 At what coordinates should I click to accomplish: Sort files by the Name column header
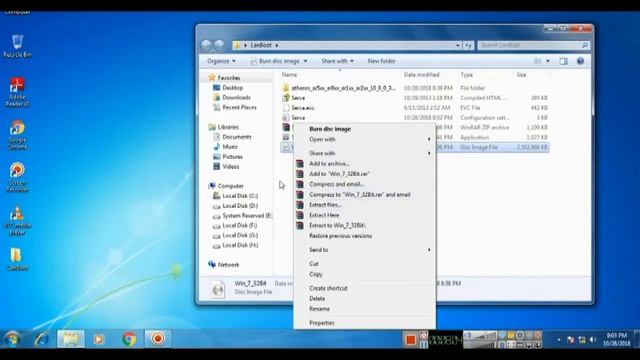tap(289, 75)
